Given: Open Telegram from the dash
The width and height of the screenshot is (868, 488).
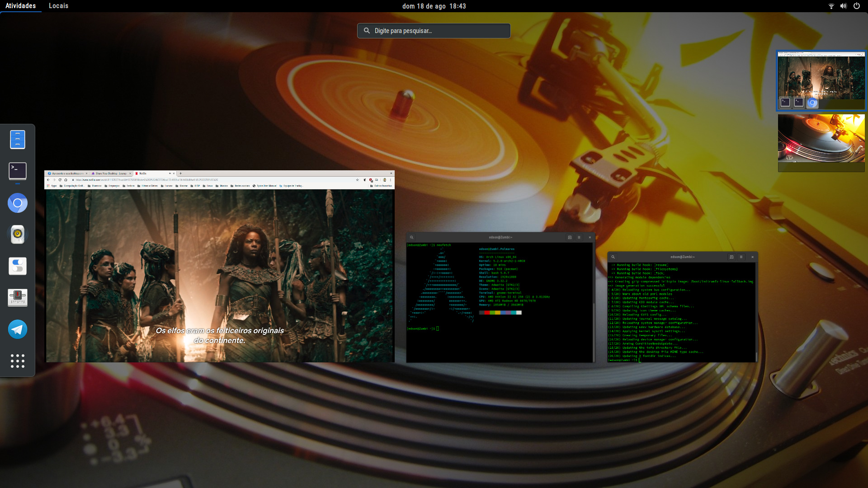Looking at the screenshot, I should [17, 329].
